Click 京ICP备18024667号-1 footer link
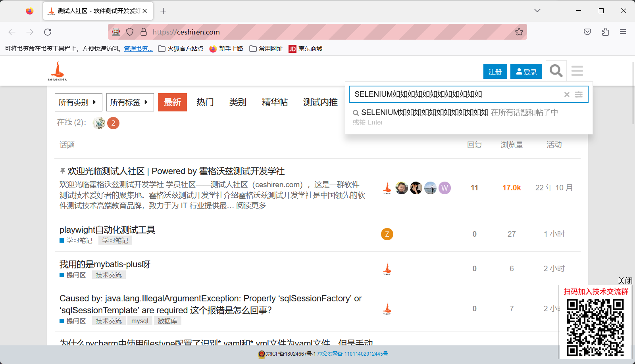635x364 pixels. (291, 354)
